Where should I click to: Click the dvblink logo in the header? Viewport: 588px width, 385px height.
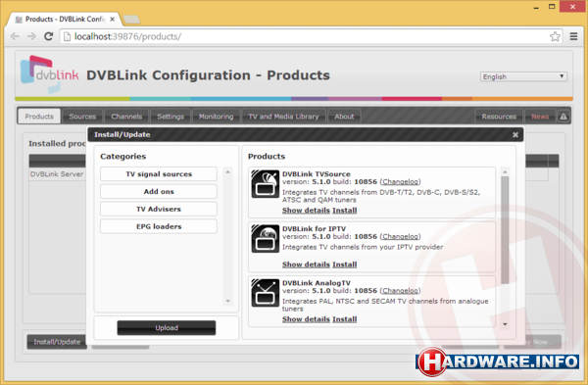click(x=49, y=73)
